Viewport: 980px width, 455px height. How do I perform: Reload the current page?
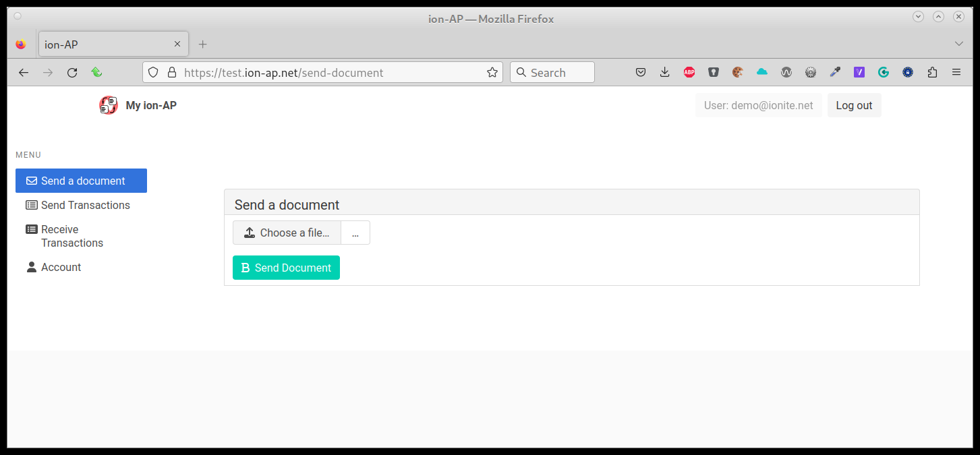pyautogui.click(x=72, y=72)
